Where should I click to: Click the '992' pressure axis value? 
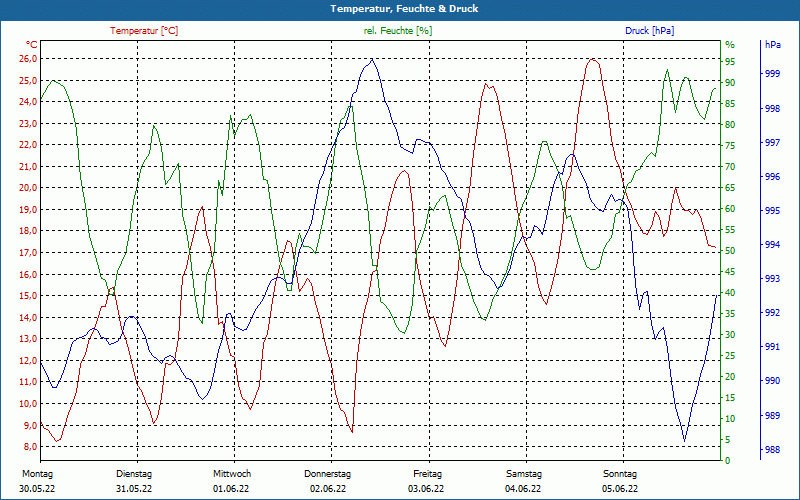(x=772, y=312)
